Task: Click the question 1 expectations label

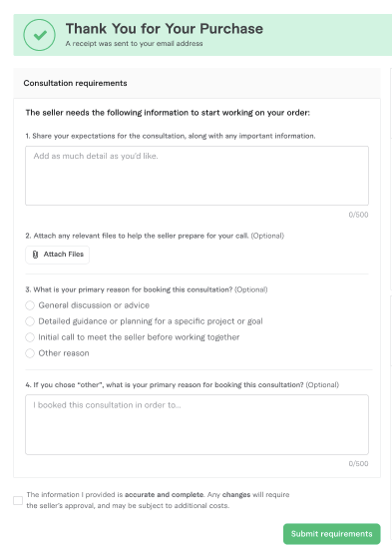Action: tap(171, 136)
